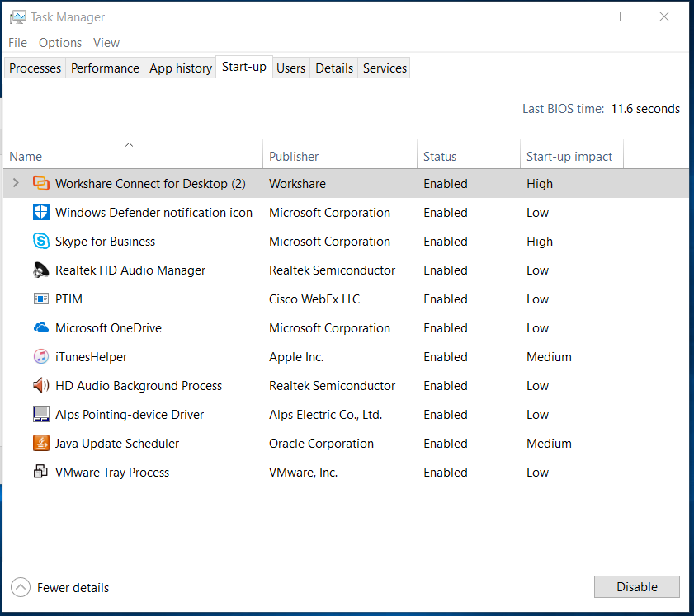Click the Alps Pointing-device Driver icon
The height and width of the screenshot is (616, 694).
(41, 414)
